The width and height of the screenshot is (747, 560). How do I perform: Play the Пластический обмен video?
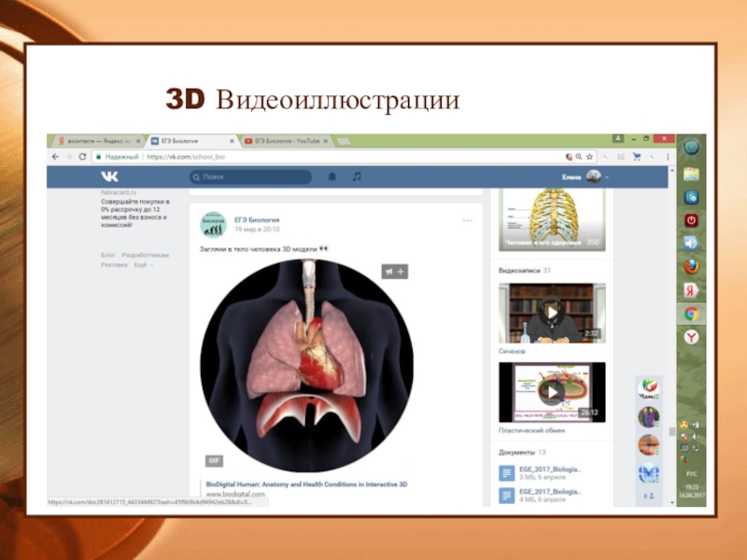(551, 391)
